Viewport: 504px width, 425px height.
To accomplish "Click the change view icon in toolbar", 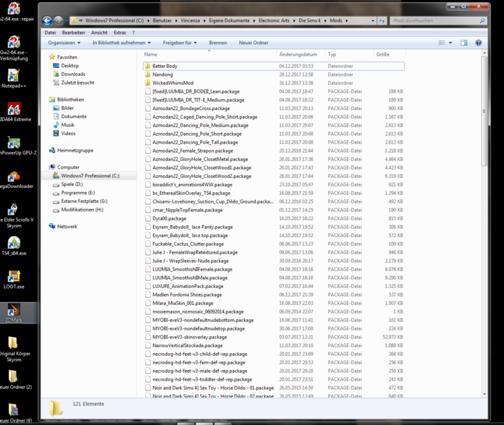I will [442, 43].
